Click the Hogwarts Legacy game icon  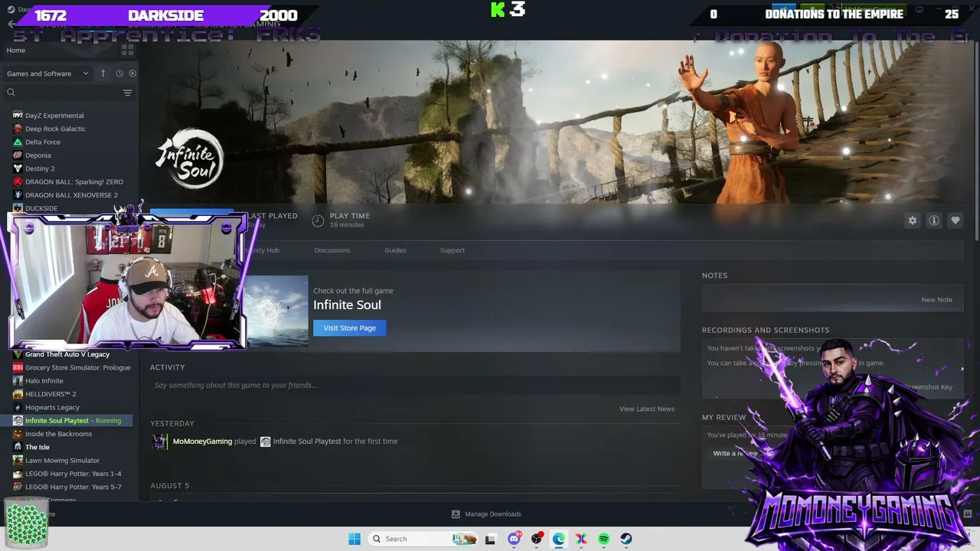(x=18, y=407)
